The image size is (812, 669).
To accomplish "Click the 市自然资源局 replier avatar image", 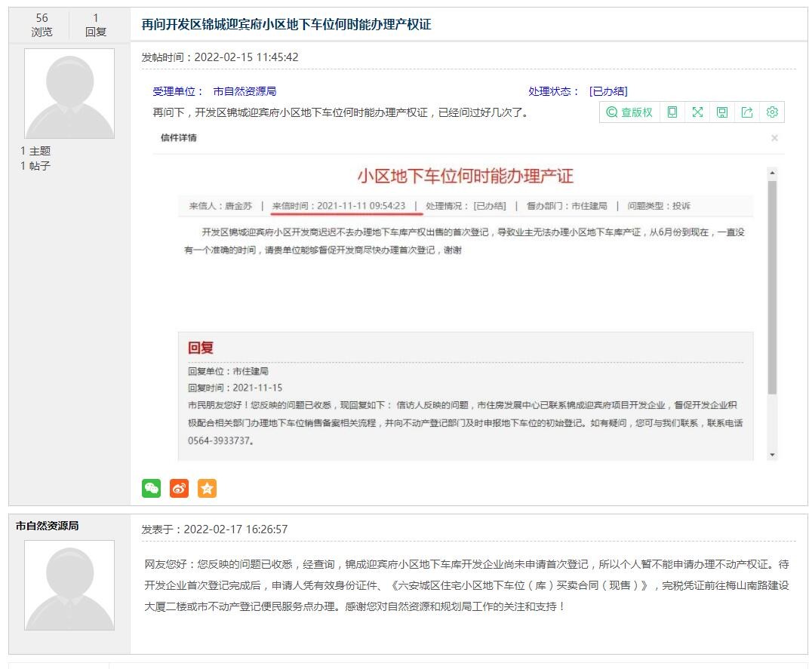I will 69,585.
